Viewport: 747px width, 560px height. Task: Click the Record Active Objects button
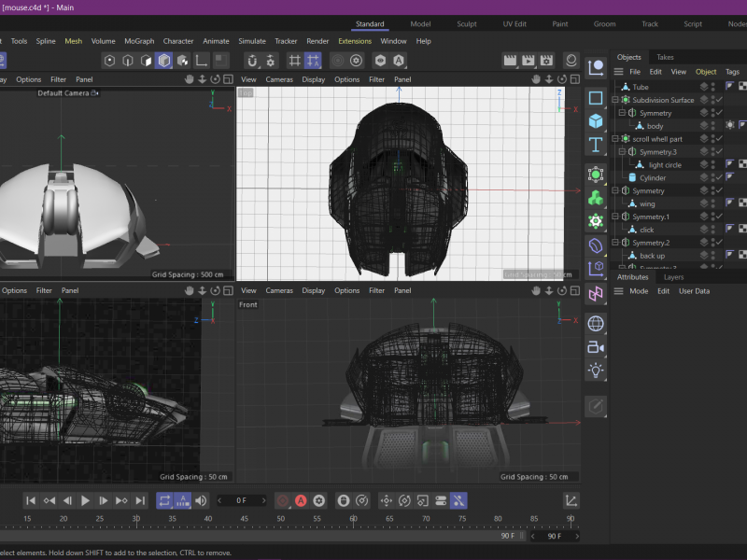283,501
